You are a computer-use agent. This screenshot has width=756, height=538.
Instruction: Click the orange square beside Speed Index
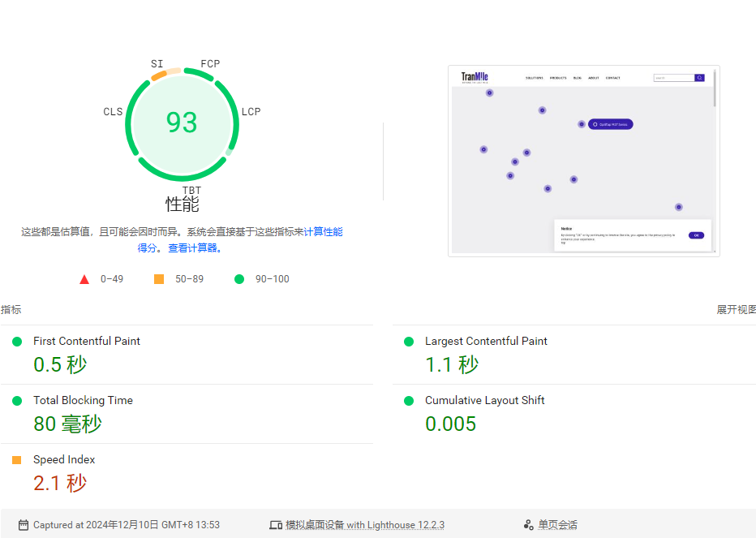pos(17,460)
